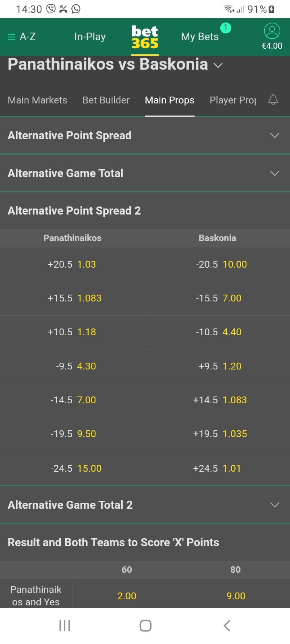Image resolution: width=290 pixels, height=644 pixels.
Task: Select Baskonia -10.5 at 4.40
Action: (217, 332)
